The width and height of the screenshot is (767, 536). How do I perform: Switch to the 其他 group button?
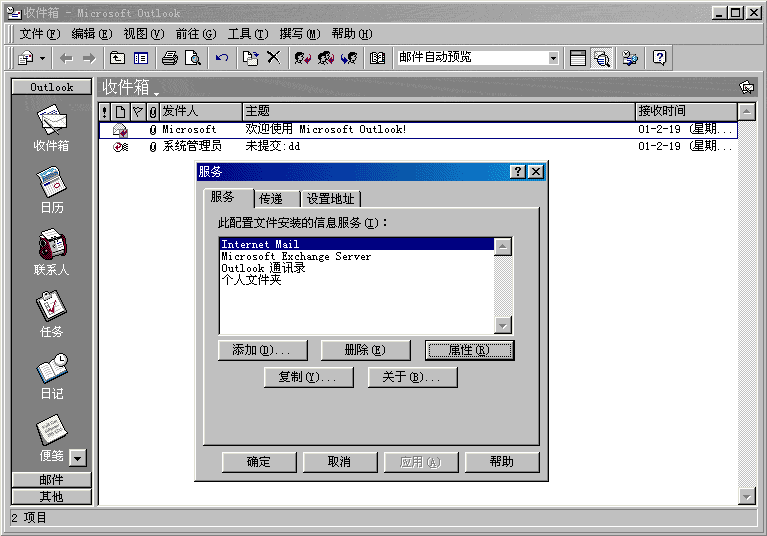tap(51, 497)
